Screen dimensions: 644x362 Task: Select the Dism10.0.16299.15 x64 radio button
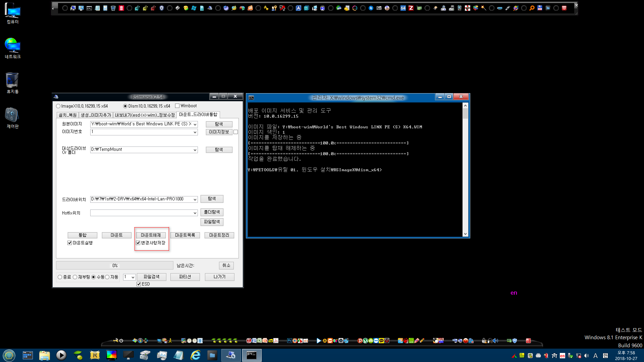(125, 106)
